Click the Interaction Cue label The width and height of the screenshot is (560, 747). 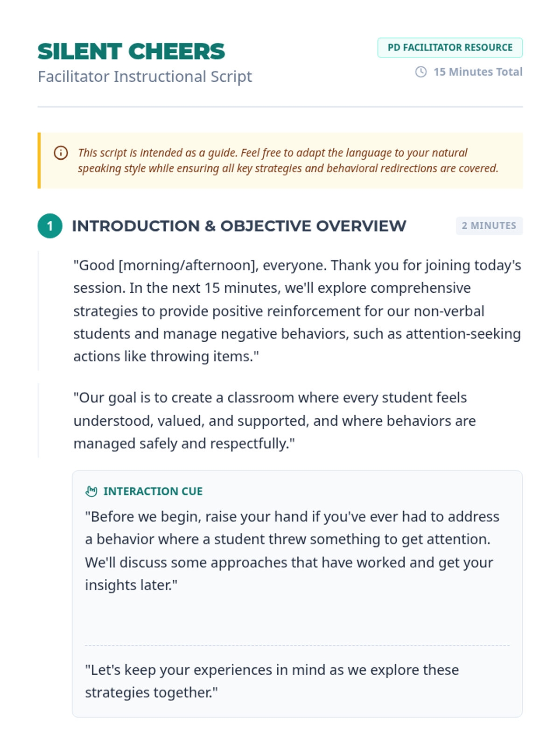click(153, 491)
